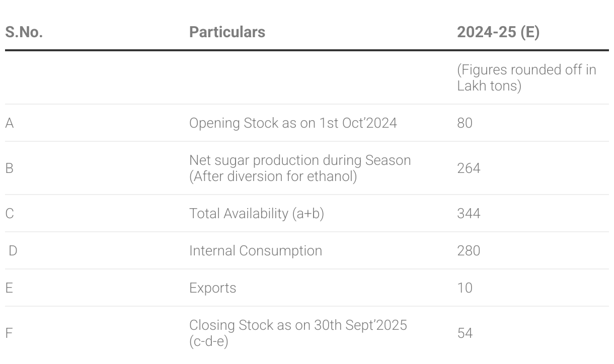This screenshot has width=614, height=364.
Task: Click serial letter F for Closing Stock
Action: 9,333
